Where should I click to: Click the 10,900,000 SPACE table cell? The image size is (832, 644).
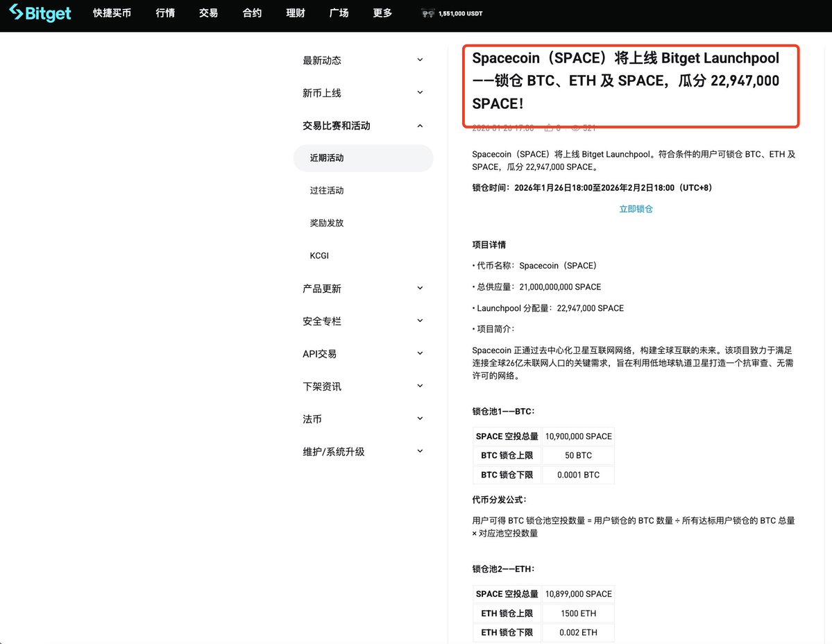(578, 436)
